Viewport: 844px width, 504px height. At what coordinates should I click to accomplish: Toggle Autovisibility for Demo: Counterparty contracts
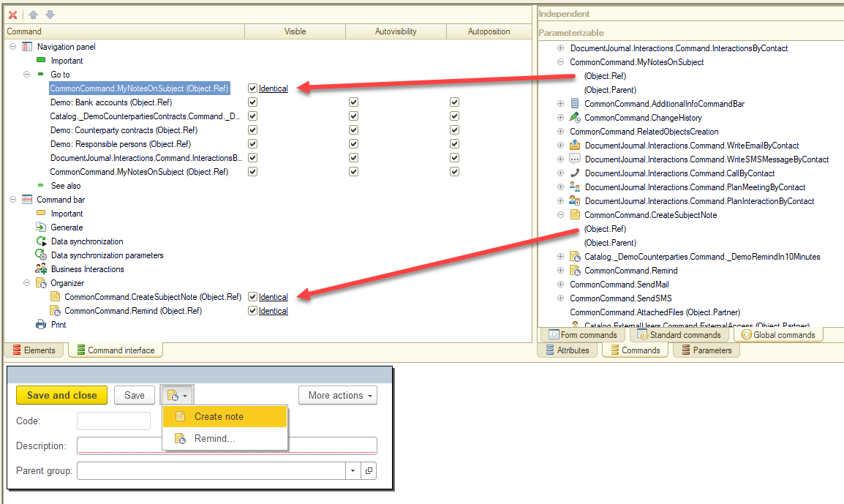pyautogui.click(x=353, y=130)
